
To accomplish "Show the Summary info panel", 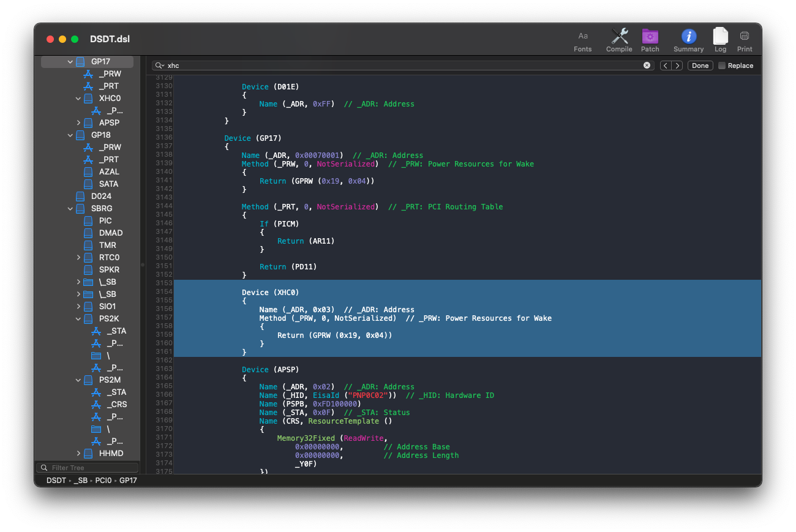I will click(688, 40).
